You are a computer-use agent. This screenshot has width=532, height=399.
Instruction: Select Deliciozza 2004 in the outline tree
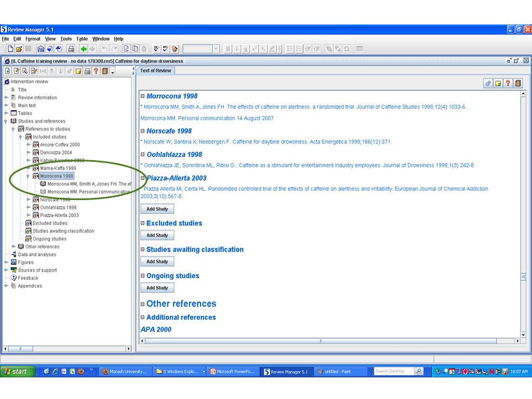[56, 152]
